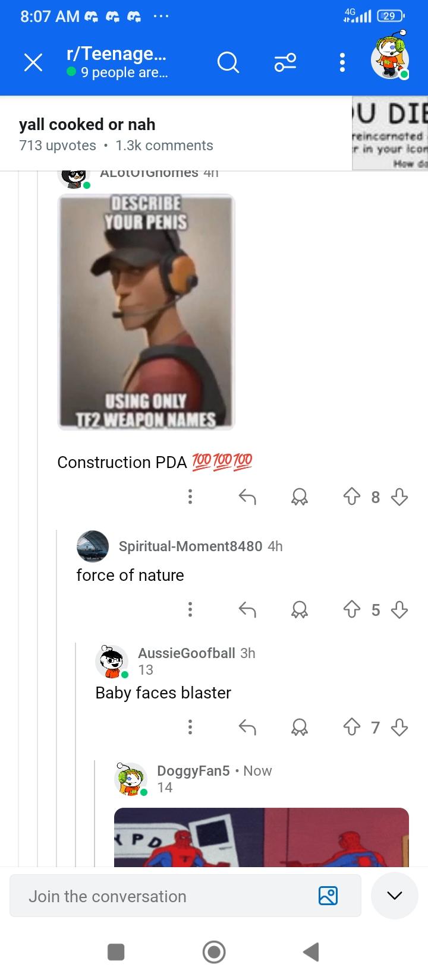Downvote the Construction PDA comment
Viewport: 428px width, 980px height.
tap(400, 497)
